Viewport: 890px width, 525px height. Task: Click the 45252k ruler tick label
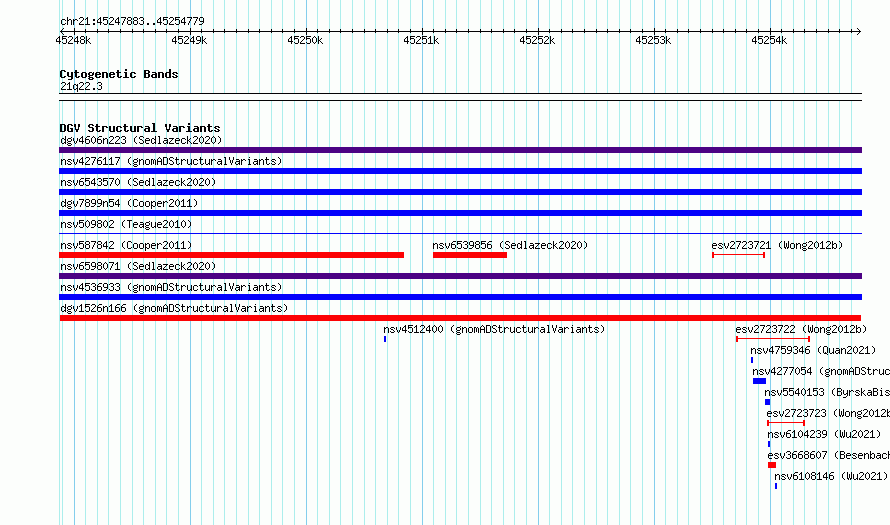(537, 40)
